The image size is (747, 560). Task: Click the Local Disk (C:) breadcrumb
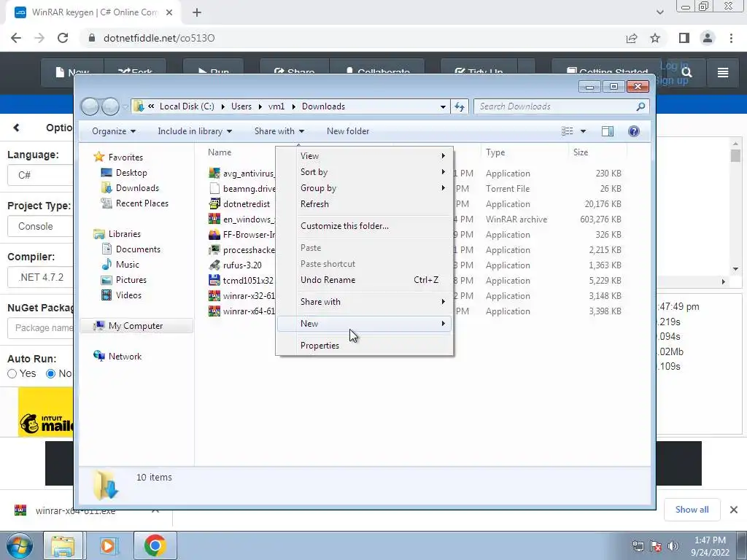[x=187, y=106]
